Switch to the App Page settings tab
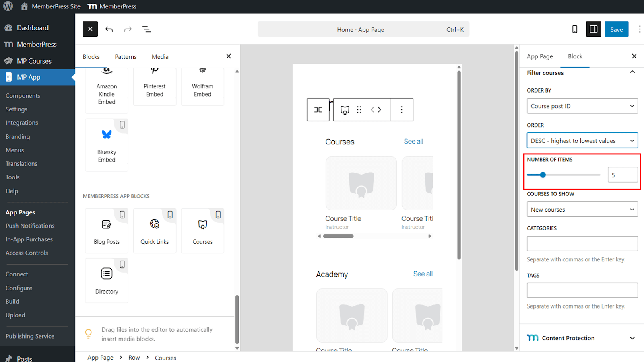This screenshot has width=644, height=362. point(540,56)
